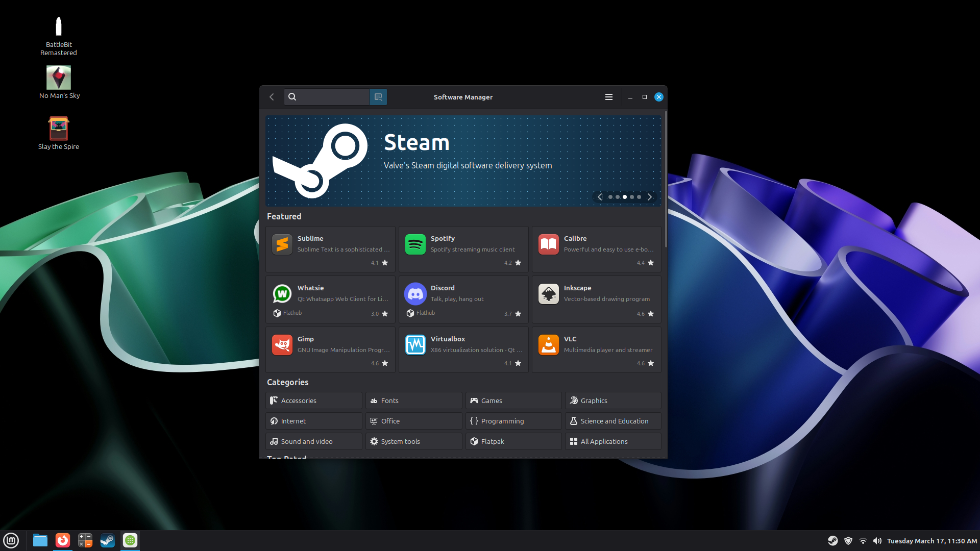The width and height of the screenshot is (980, 551).
Task: Click the Software Manager vertical scrollbar
Action: point(666,179)
